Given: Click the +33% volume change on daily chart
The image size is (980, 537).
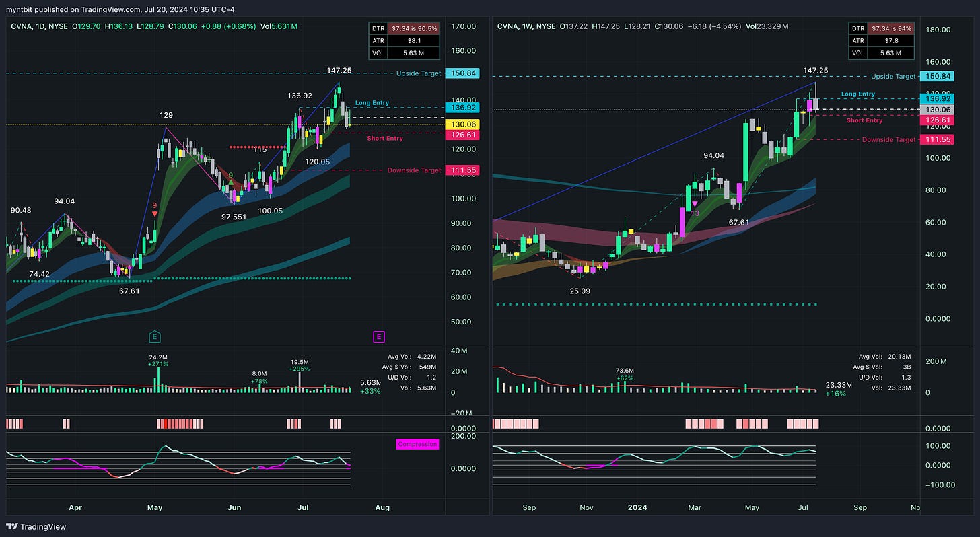Looking at the screenshot, I should coord(370,391).
